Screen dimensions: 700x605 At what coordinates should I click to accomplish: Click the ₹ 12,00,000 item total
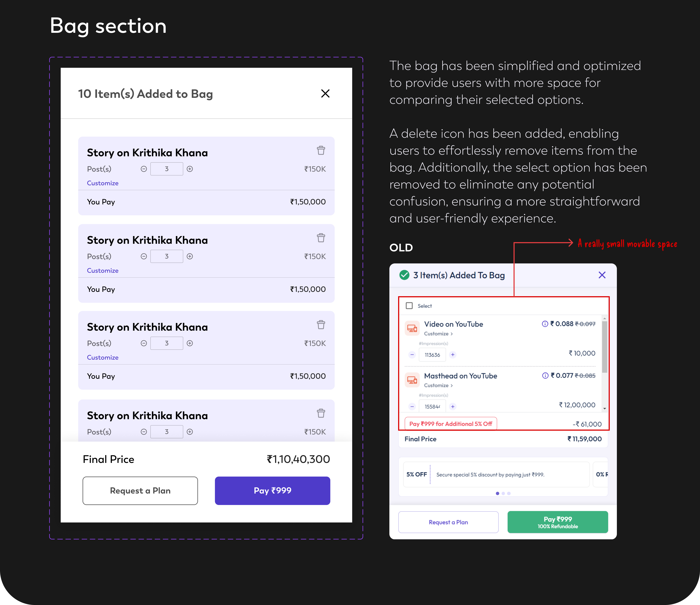(577, 405)
